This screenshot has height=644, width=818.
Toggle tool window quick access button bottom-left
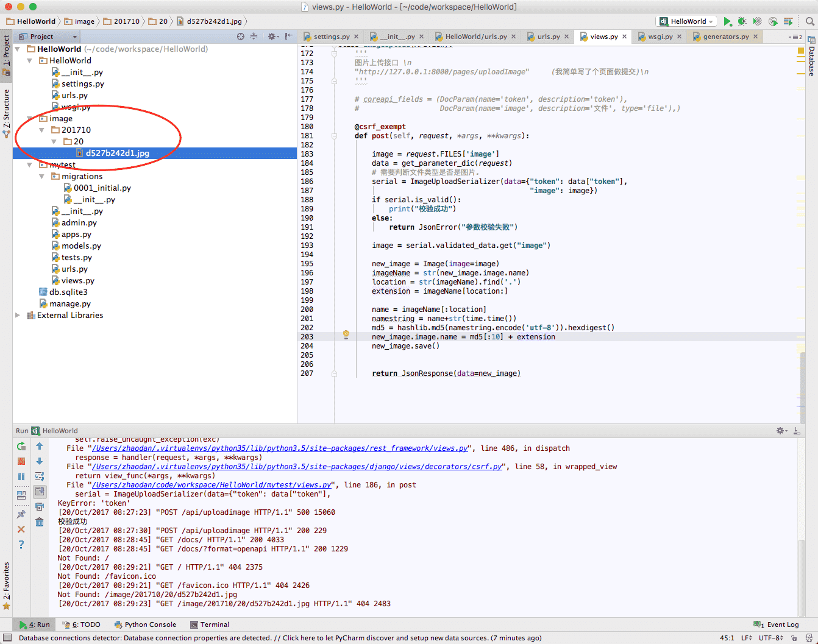[x=7, y=638]
